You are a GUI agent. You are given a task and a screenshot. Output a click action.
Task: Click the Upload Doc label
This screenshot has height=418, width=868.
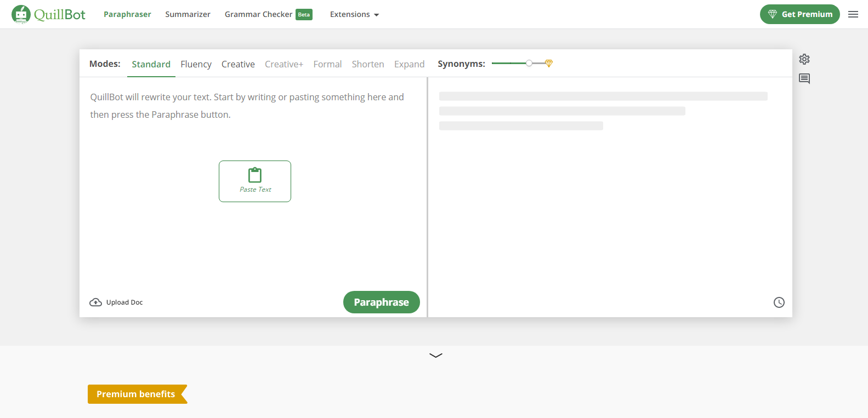click(124, 302)
